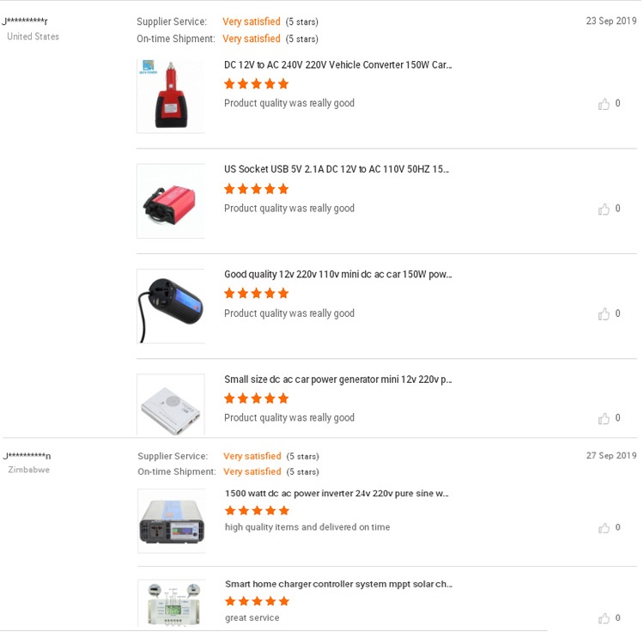Image resolution: width=644 pixels, height=644 pixels.
Task: Open Good quality 12v 220v 110v product title
Action: (337, 275)
